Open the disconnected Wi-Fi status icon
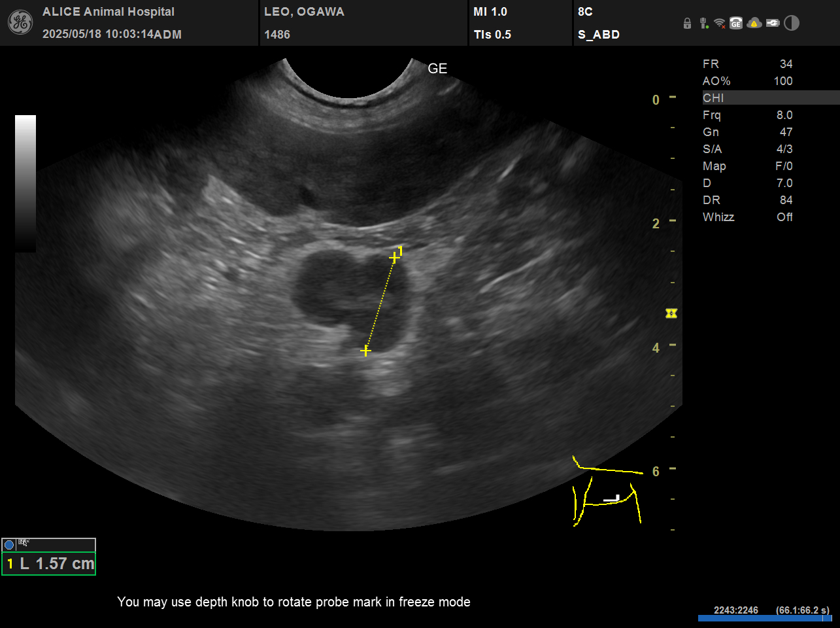 point(720,24)
